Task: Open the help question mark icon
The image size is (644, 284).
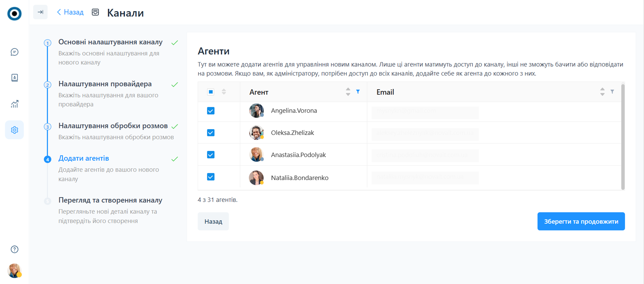Action: pos(14,249)
